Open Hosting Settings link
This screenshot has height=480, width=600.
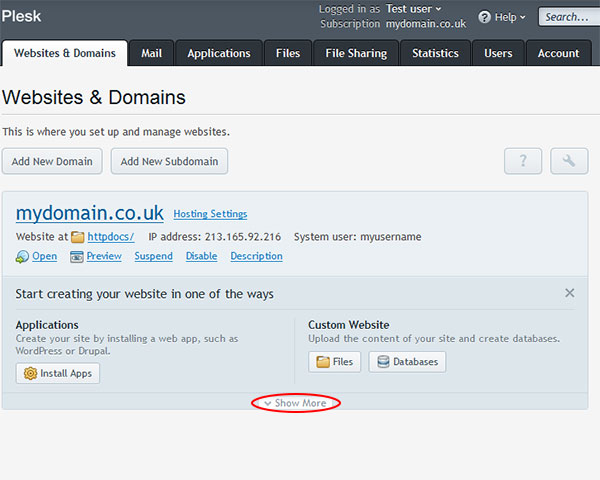coord(210,214)
